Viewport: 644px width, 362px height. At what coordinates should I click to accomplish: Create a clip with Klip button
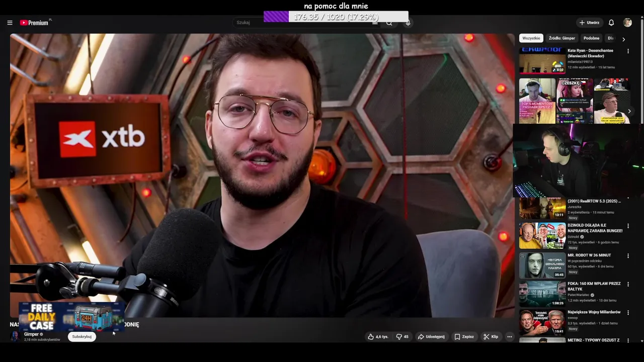(x=491, y=337)
